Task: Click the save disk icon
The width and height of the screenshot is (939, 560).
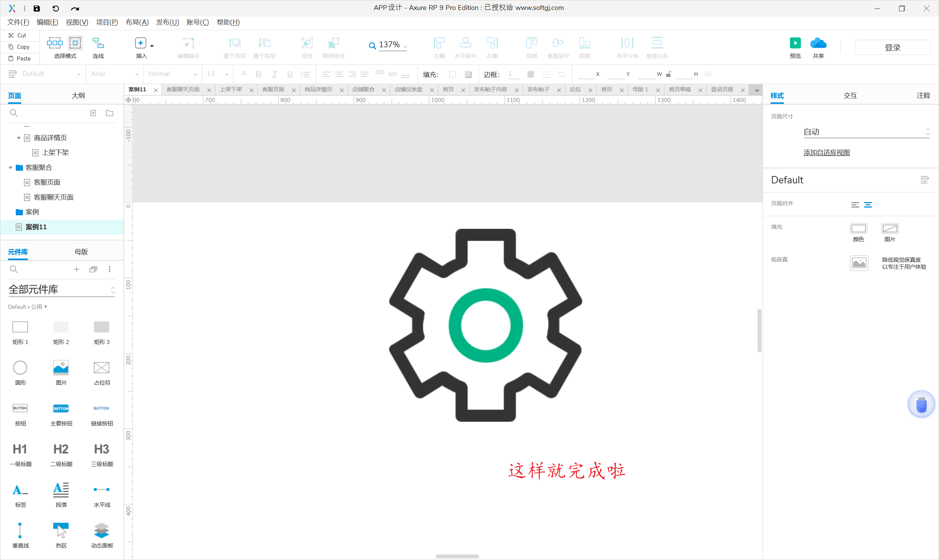Action: (37, 8)
